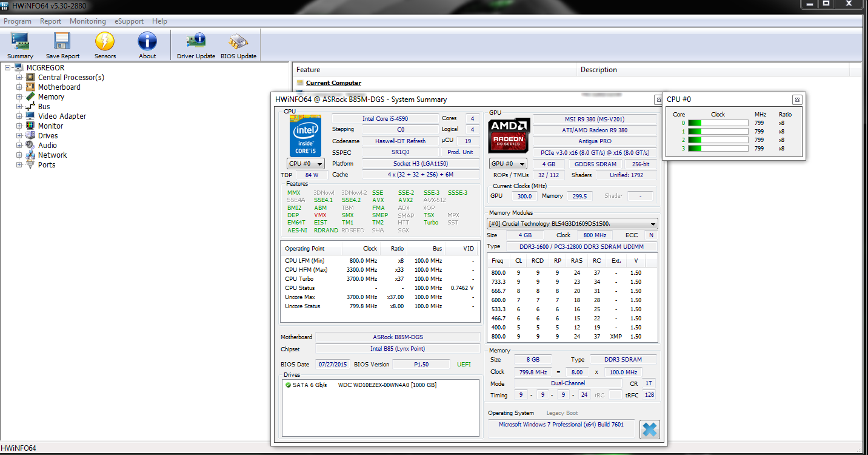The width and height of the screenshot is (868, 455).
Task: Select the Monitor tree icon
Action: (30, 126)
